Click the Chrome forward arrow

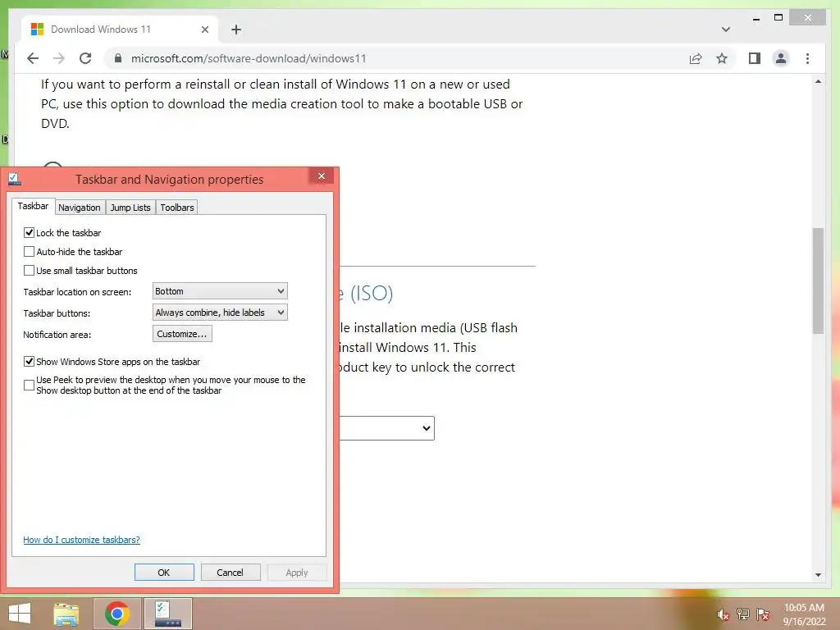point(59,58)
